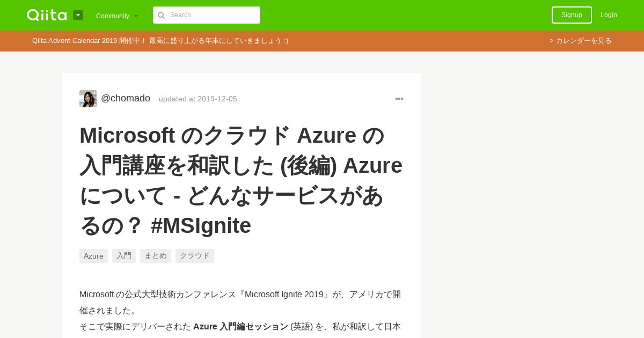Click the カレンダーを見る link

pos(581,41)
